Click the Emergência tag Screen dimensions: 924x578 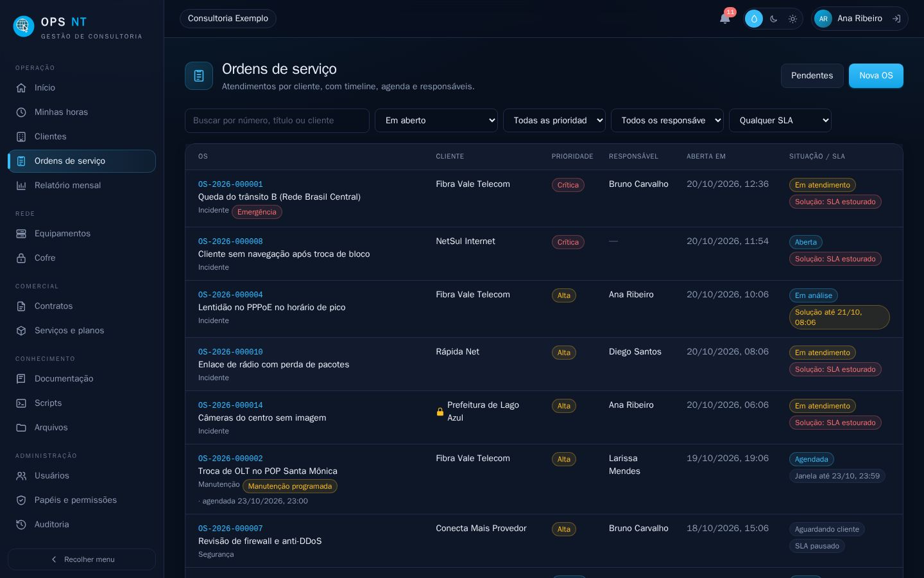[257, 212]
